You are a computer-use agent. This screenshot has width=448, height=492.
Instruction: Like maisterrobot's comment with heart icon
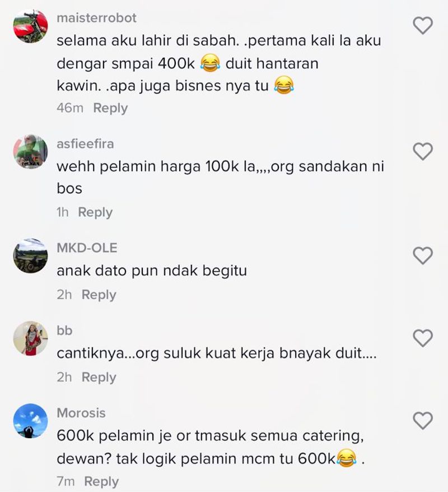click(x=423, y=26)
